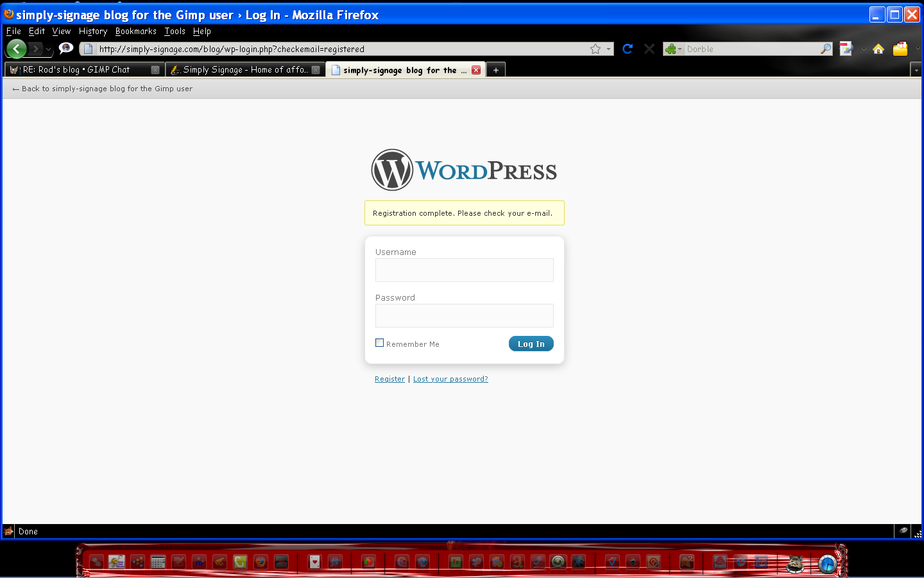The width and height of the screenshot is (924, 578).
Task: Open the list all tabs dropdown
Action: pos(916,70)
